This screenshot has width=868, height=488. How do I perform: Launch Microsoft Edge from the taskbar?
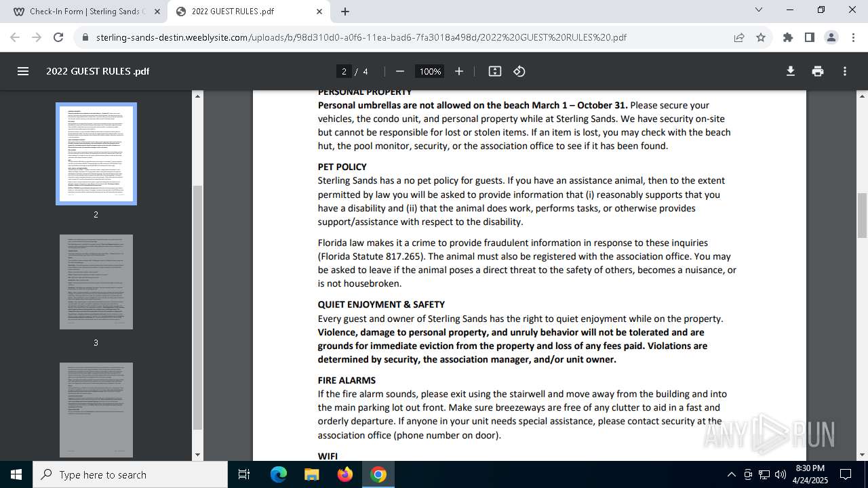pyautogui.click(x=279, y=474)
